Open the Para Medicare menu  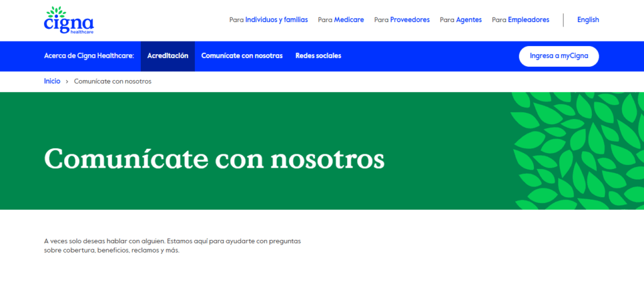point(341,20)
